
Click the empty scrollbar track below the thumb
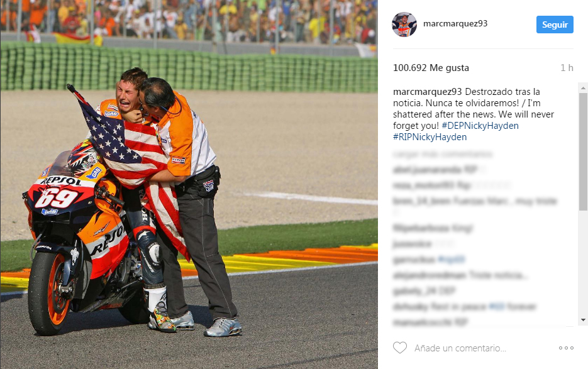pyautogui.click(x=583, y=263)
